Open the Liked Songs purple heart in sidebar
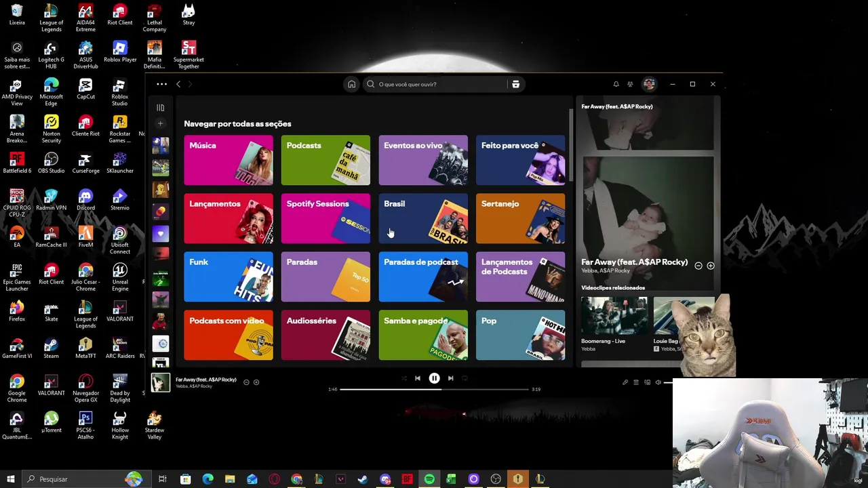Screen dimensions: 868x488 pos(161,233)
